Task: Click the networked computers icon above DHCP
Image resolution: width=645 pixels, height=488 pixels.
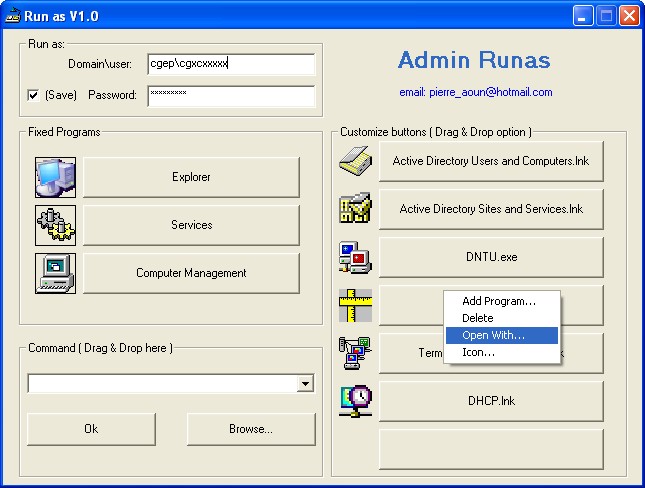Action: pos(355,353)
